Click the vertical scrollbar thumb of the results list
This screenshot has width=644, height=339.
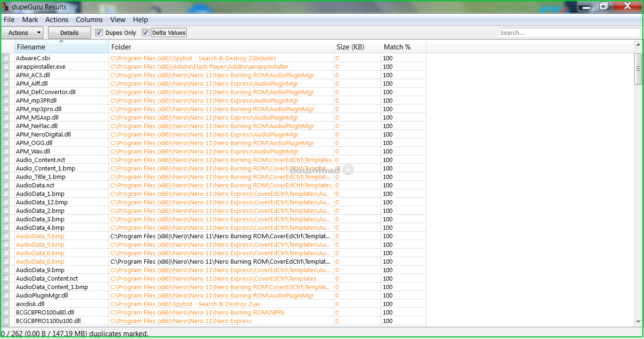[638, 68]
